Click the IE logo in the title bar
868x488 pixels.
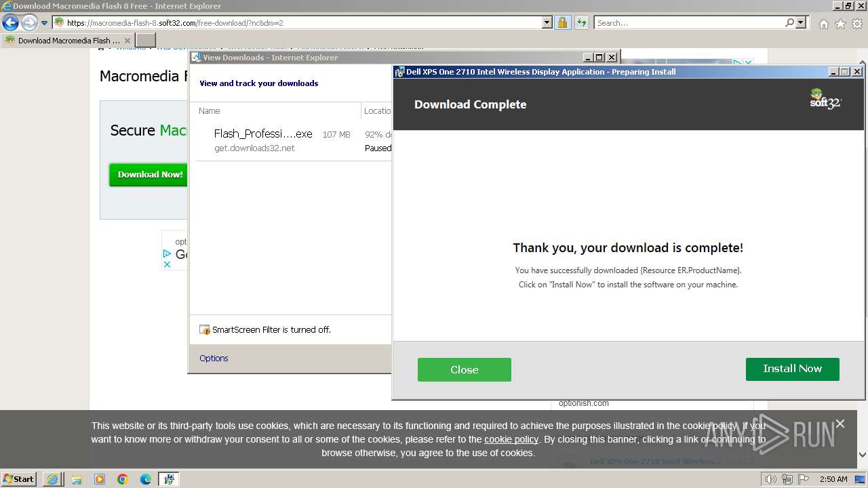(x=7, y=6)
